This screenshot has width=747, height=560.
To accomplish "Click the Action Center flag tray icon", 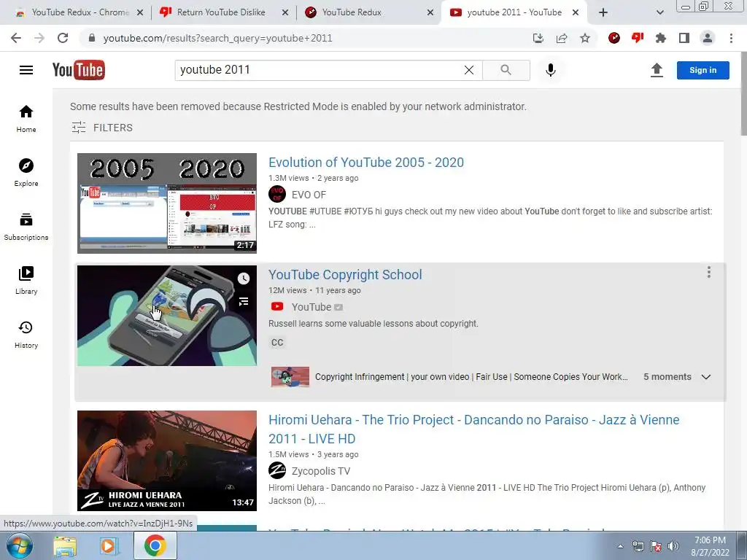I will coord(656,546).
